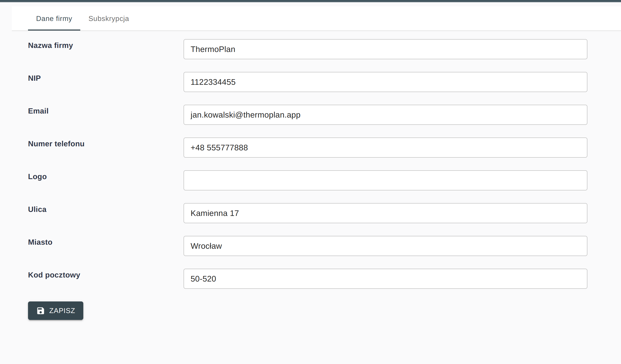621x364 pixels.
Task: Click the Kod pocztowy label
Action: [54, 275]
